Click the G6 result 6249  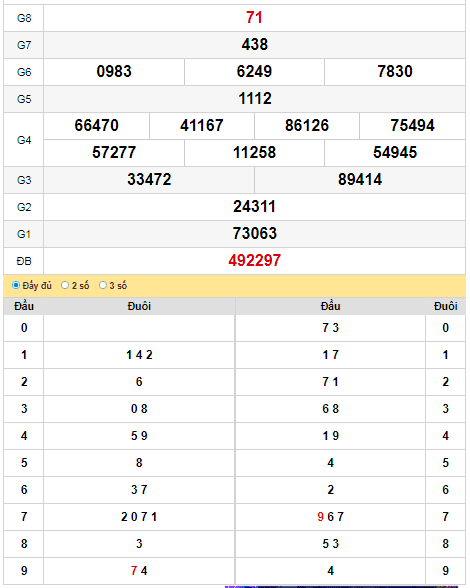254,72
